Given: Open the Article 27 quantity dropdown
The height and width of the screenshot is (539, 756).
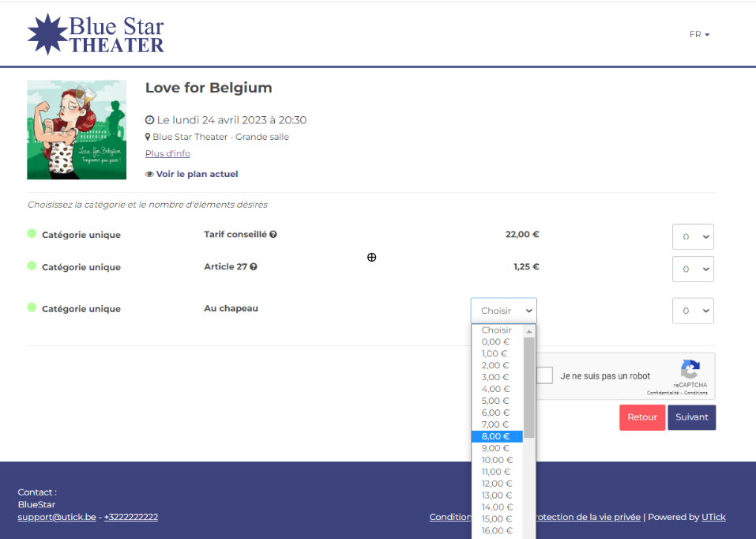Looking at the screenshot, I should tap(693, 269).
